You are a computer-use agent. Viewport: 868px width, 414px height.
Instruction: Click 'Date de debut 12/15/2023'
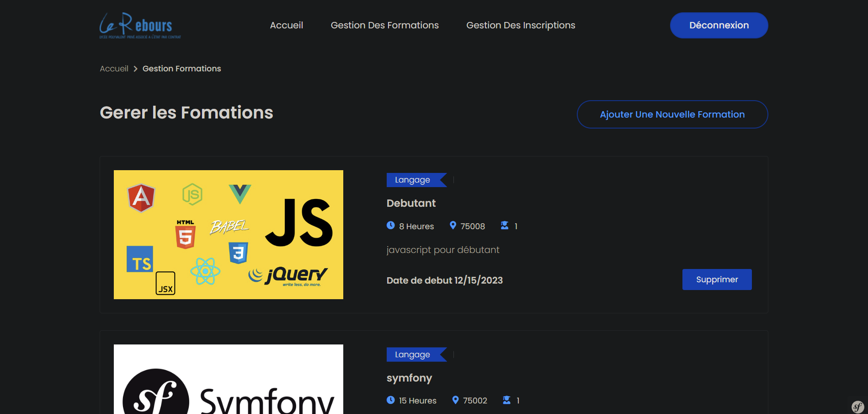click(445, 280)
